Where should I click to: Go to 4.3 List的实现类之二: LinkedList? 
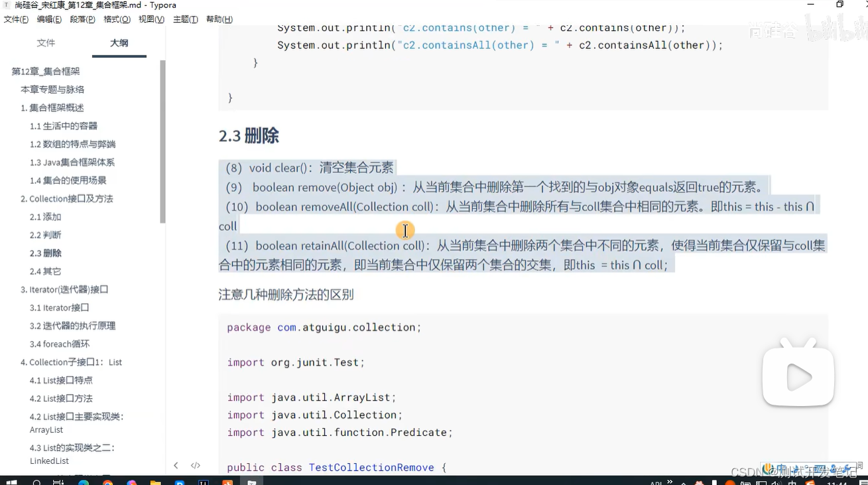[x=72, y=454]
